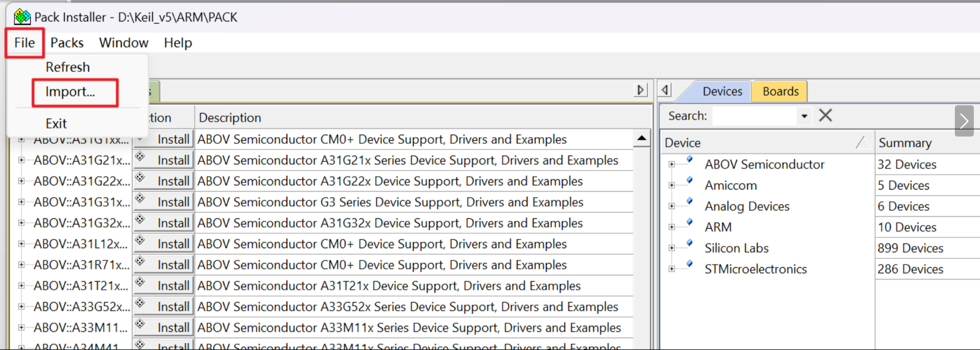Viewport: 980px width, 350px height.
Task: Expand the Amiccom device node
Action: [x=671, y=185]
